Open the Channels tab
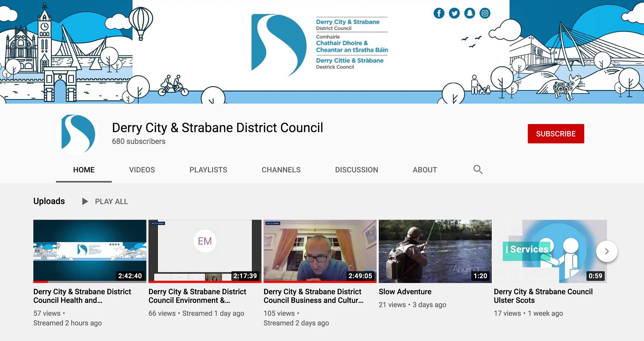Viewport: 644px width, 341px height. click(281, 170)
